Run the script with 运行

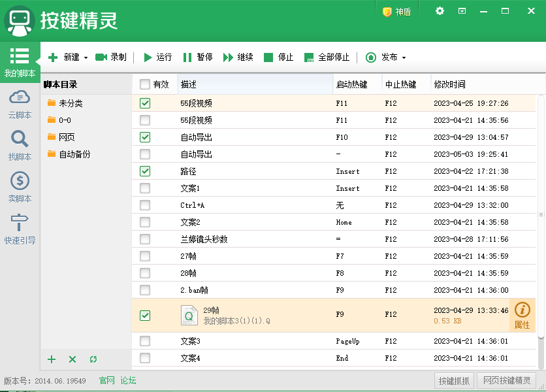[158, 57]
